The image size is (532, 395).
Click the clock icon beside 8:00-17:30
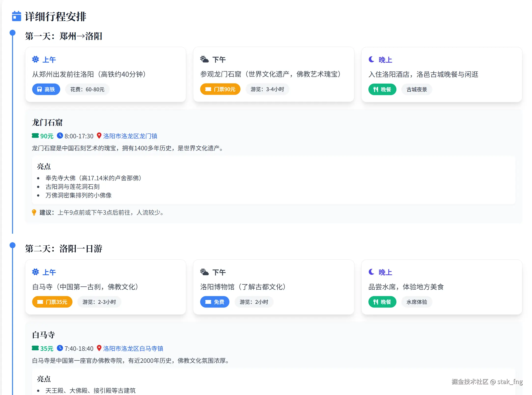pos(60,136)
